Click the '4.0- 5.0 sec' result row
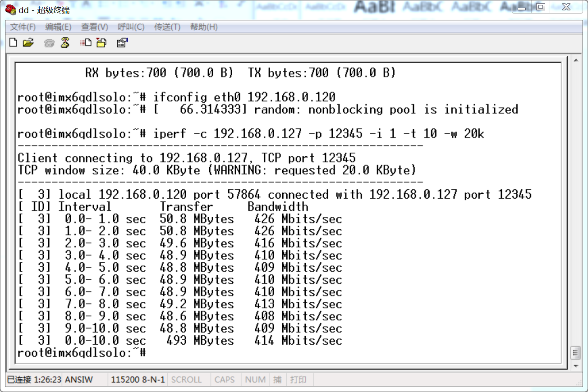588x392 pixels. [x=180, y=268]
